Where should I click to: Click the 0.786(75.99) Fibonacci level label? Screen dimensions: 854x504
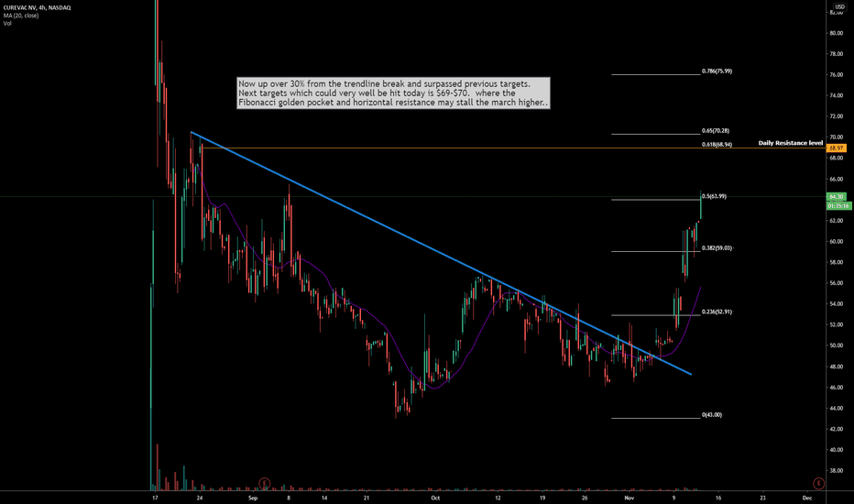tap(717, 71)
